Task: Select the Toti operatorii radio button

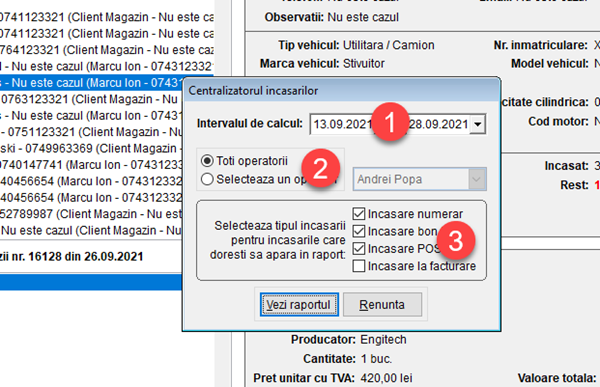Action: [x=207, y=161]
